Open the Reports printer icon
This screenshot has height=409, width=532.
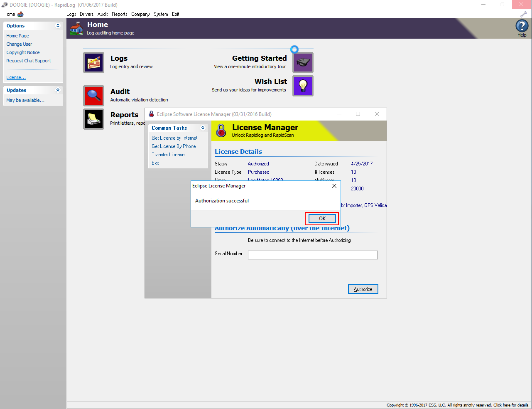[93, 119]
